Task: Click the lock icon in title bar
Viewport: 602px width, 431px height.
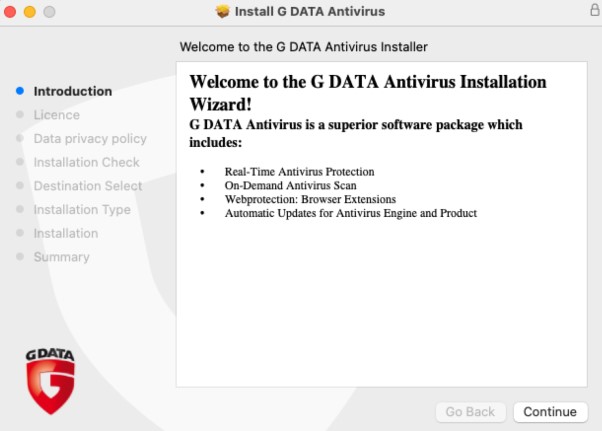Action: pyautogui.click(x=594, y=9)
